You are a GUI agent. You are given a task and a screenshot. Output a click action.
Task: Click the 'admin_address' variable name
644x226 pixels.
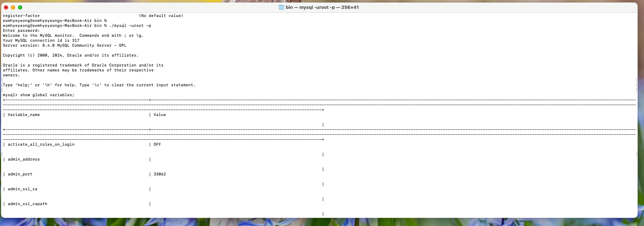click(24, 160)
